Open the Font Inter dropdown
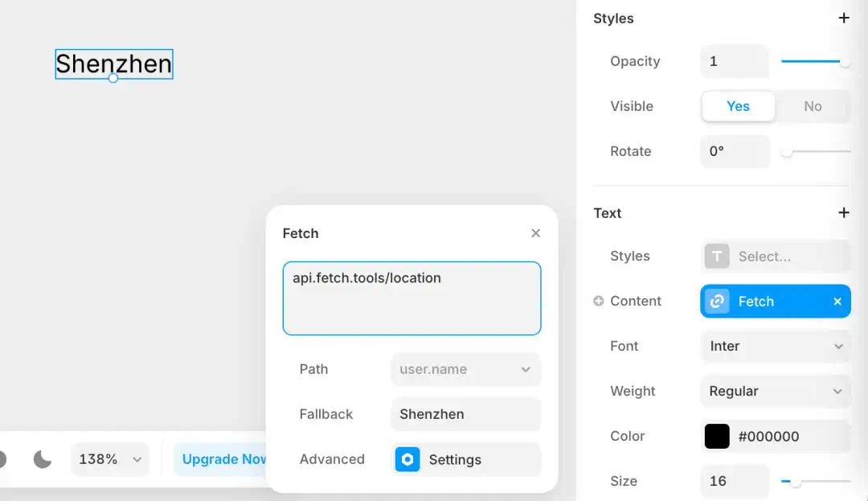The width and height of the screenshot is (868, 501). coord(776,346)
